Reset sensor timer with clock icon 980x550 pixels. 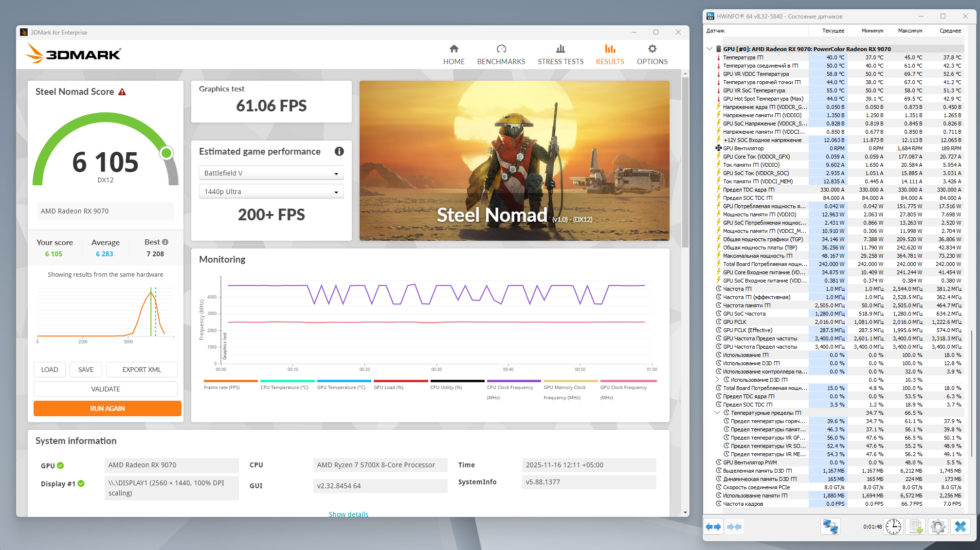tap(893, 527)
